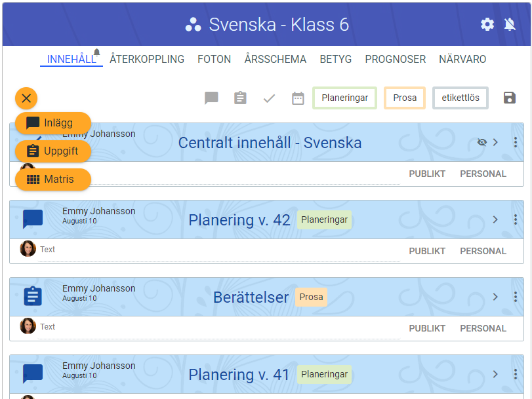
Task: Filter by assignments using the clipboard icon
Action: click(240, 98)
